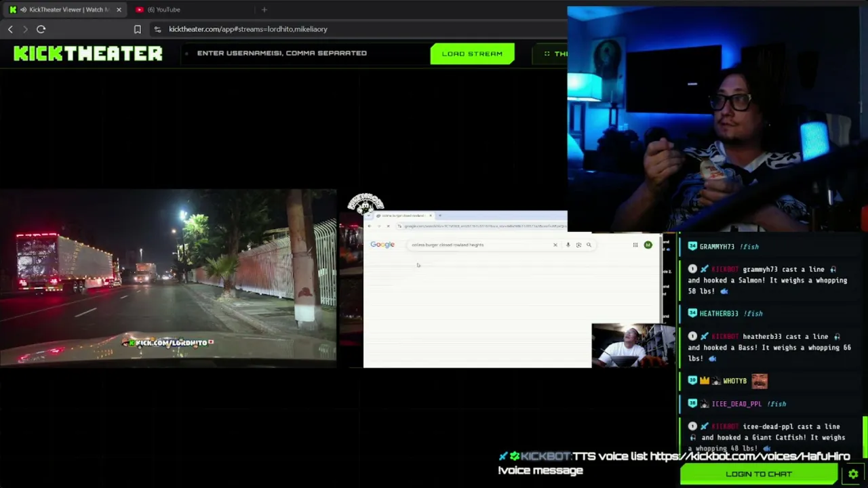Click the Login to Chat button
Screen dimensions: 868x488
pyautogui.click(x=759, y=474)
